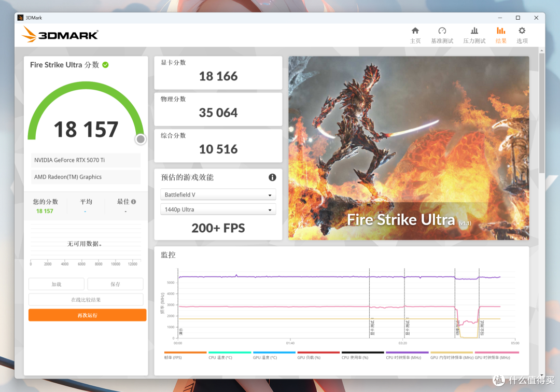560x392 pixels.
Task: Click 显卡分数 value 18 166
Action: coord(218,76)
